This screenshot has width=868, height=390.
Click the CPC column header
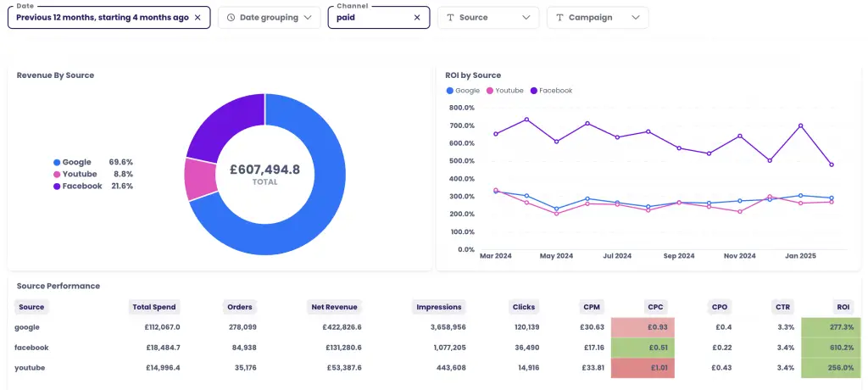(x=655, y=307)
